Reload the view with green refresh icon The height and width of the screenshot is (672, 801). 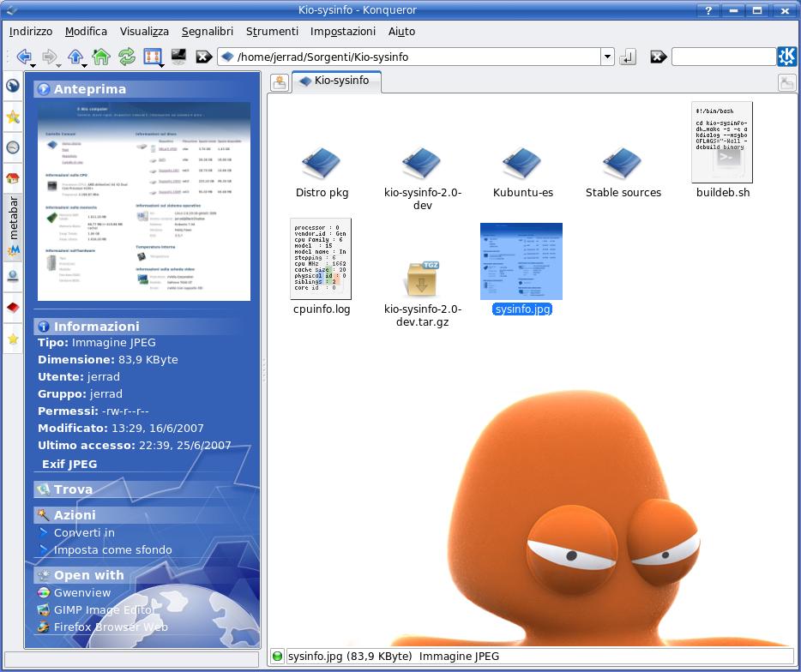tap(127, 57)
